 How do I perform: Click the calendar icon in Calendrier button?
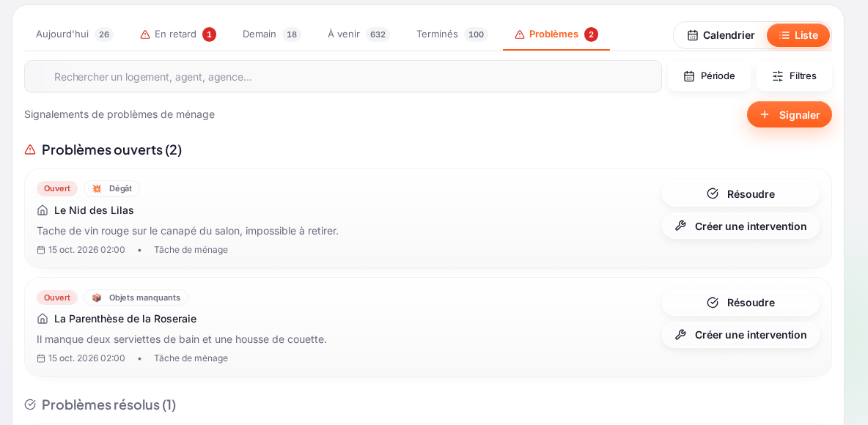pyautogui.click(x=693, y=35)
